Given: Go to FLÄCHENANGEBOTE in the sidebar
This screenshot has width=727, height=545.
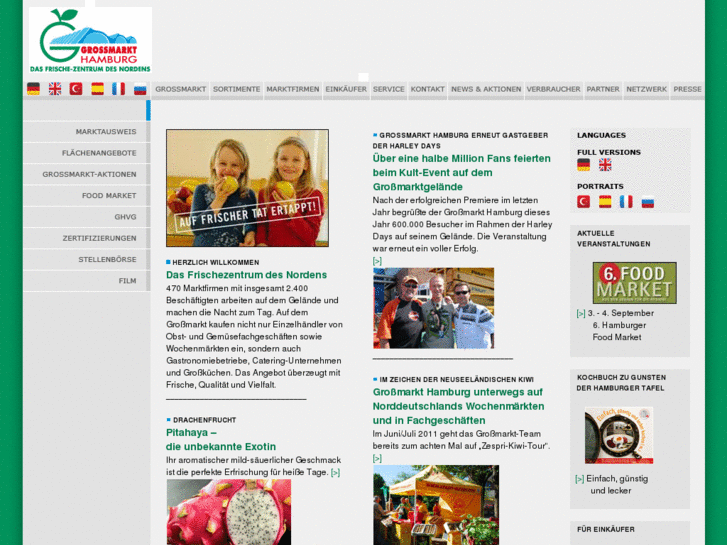Looking at the screenshot, I should (87, 153).
